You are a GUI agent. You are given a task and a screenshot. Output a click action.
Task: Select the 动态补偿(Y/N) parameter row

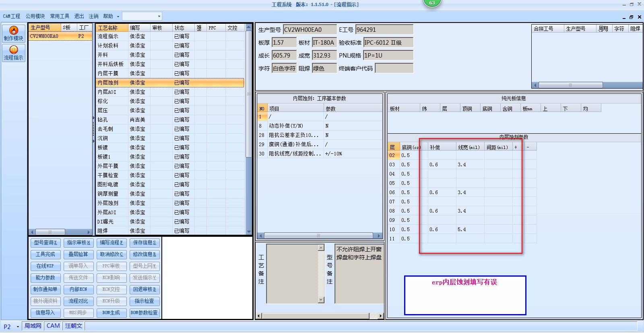320,126
